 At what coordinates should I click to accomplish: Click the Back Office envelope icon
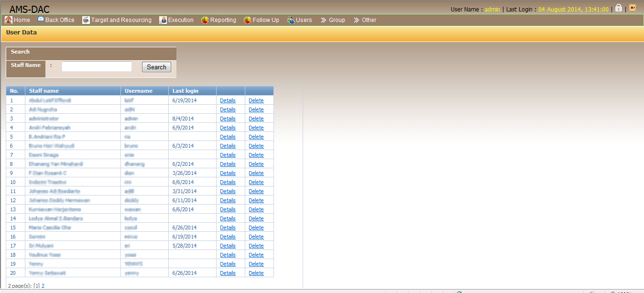pos(41,20)
